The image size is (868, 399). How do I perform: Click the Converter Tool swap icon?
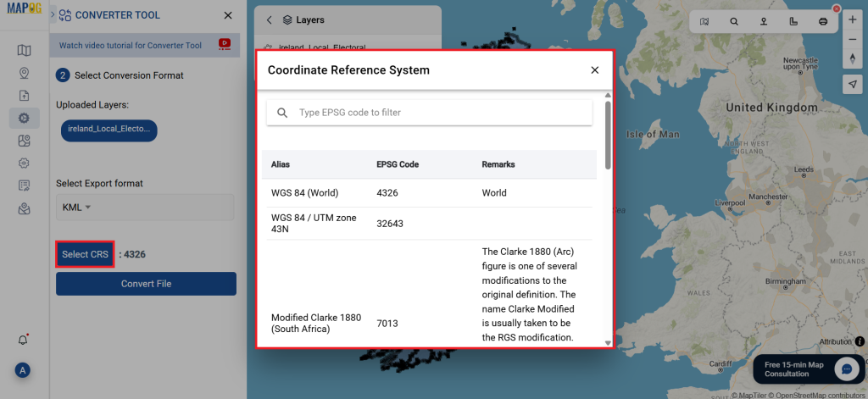click(x=64, y=15)
